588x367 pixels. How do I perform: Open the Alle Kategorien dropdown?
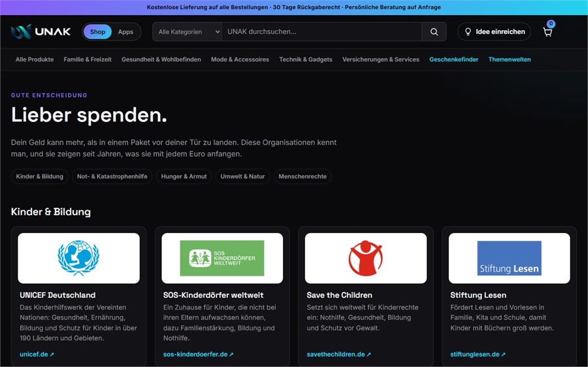pos(188,32)
